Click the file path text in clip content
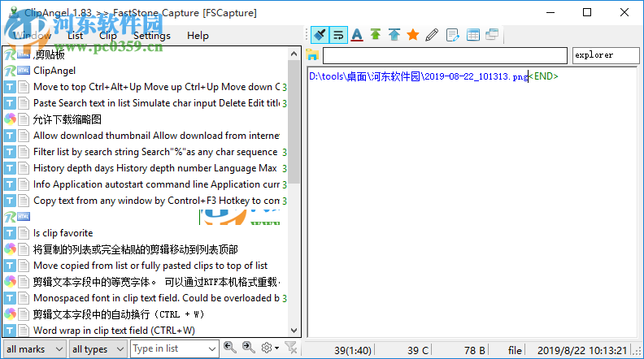The image size is (644, 359). click(x=418, y=76)
